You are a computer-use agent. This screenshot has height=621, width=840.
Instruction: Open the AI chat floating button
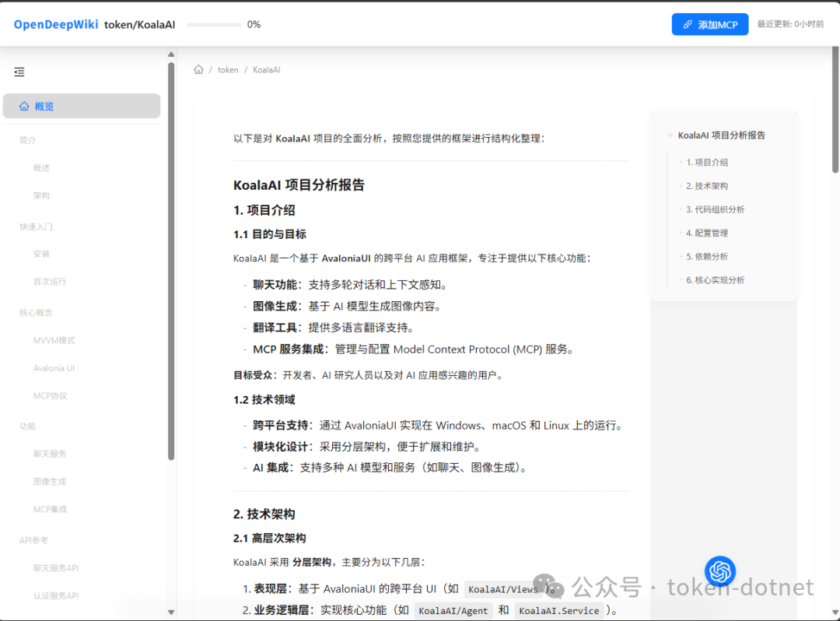pyautogui.click(x=720, y=571)
